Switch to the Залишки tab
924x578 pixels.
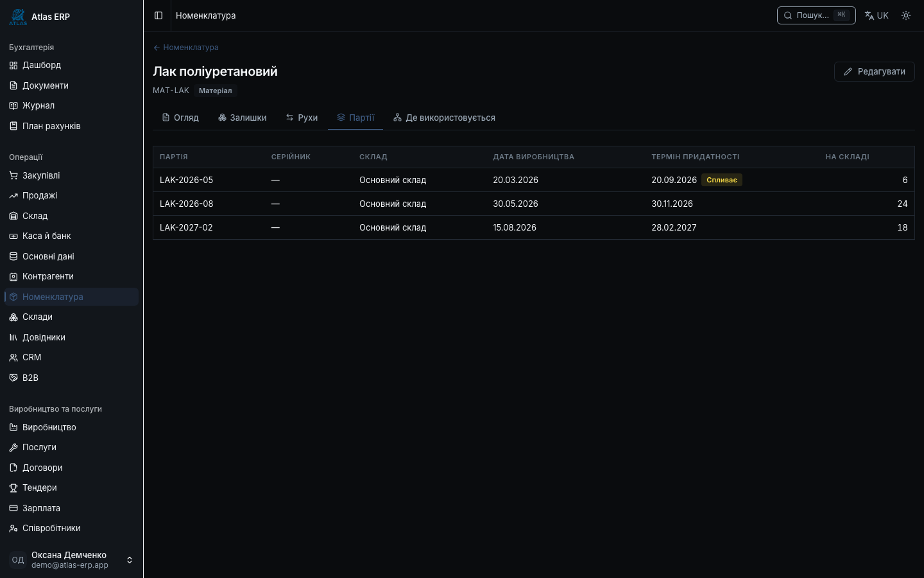pyautogui.click(x=242, y=118)
